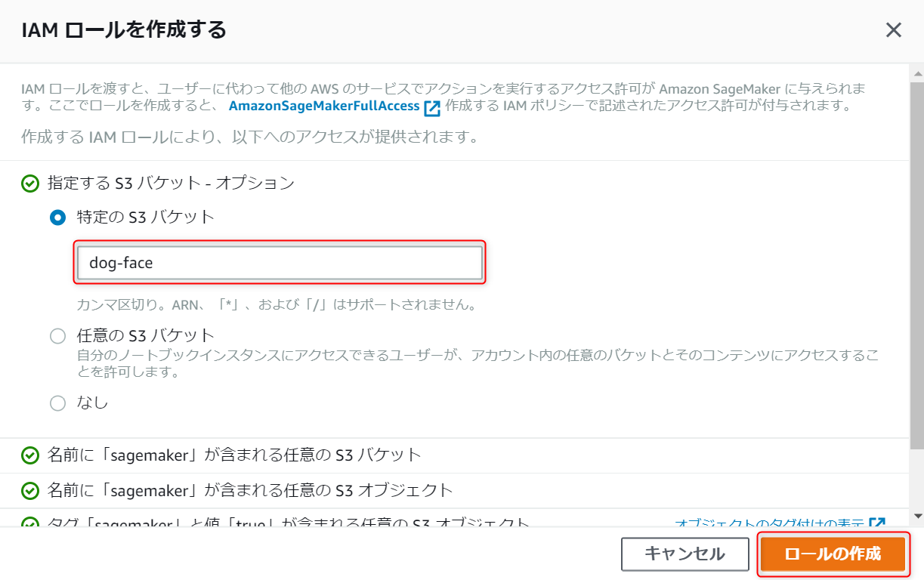Click check icon for sagemaker S3 バケット row

coord(30,455)
